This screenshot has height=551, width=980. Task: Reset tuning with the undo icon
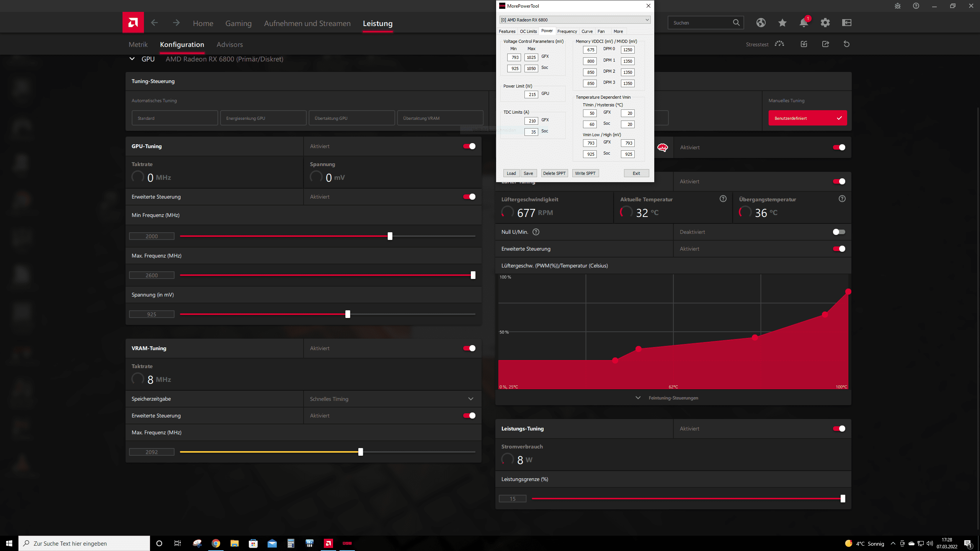click(x=847, y=44)
